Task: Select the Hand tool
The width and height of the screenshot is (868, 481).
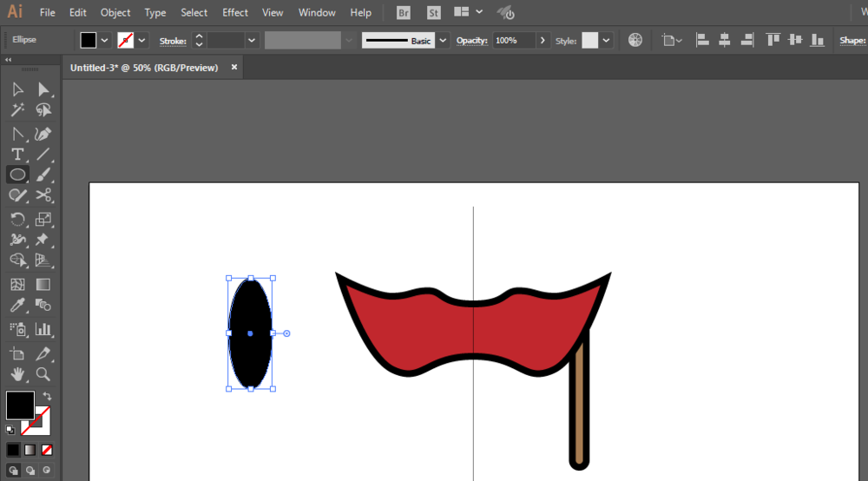Action: click(17, 374)
